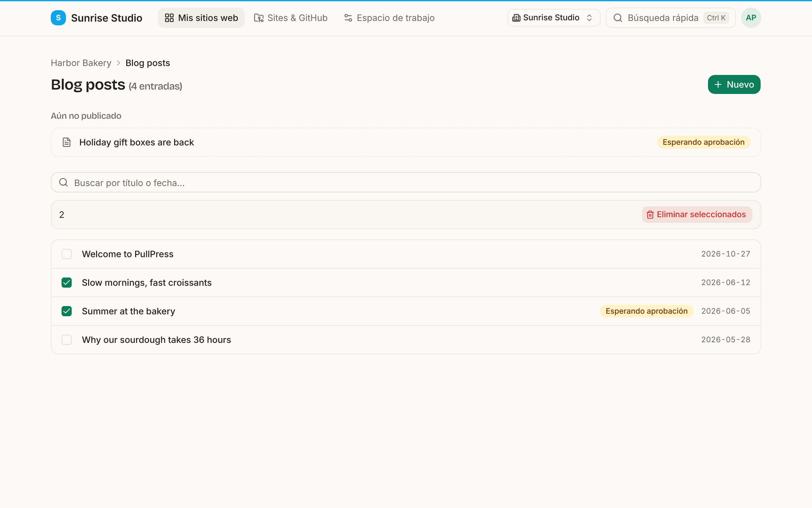Click the Sunrise Studio brand name
Screen dimensions: 812x508
coord(107,18)
